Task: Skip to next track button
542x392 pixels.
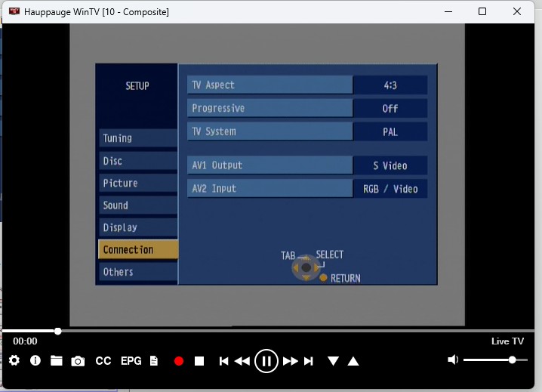Action: [309, 361]
